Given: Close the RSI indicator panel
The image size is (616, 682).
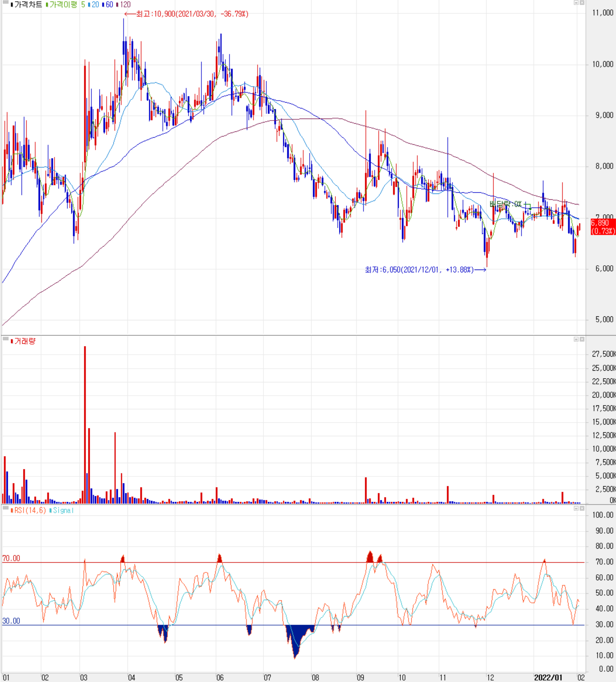Looking at the screenshot, I should pos(582,508).
